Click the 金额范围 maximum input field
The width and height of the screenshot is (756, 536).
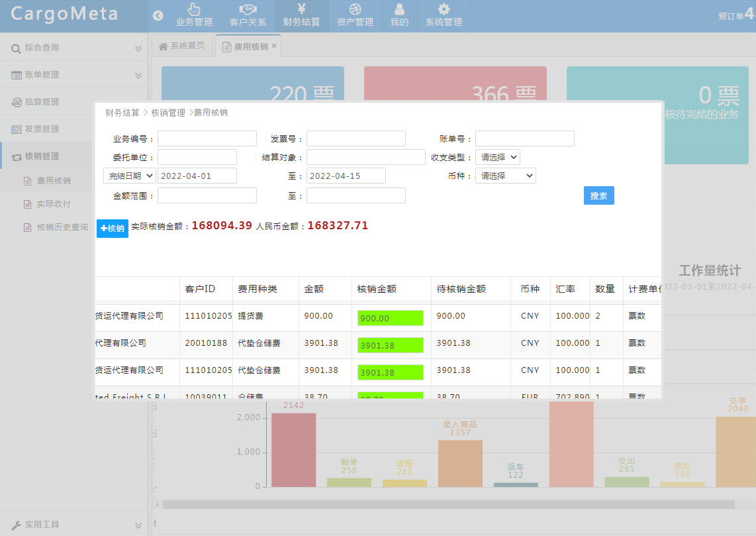pos(355,195)
